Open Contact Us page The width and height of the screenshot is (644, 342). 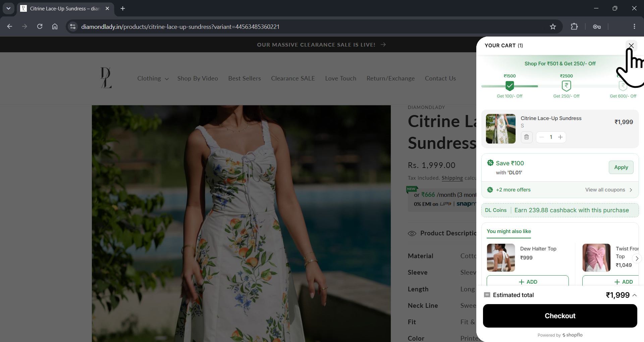pyautogui.click(x=440, y=78)
